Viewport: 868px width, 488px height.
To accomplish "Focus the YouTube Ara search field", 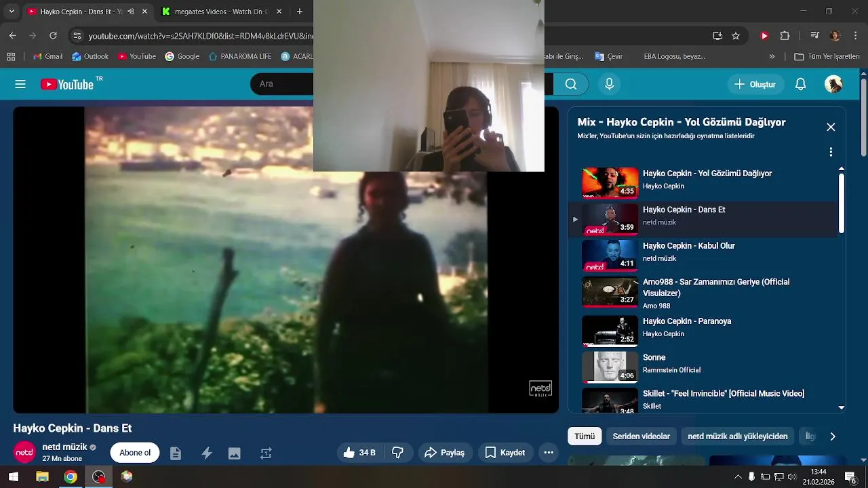I will point(281,84).
